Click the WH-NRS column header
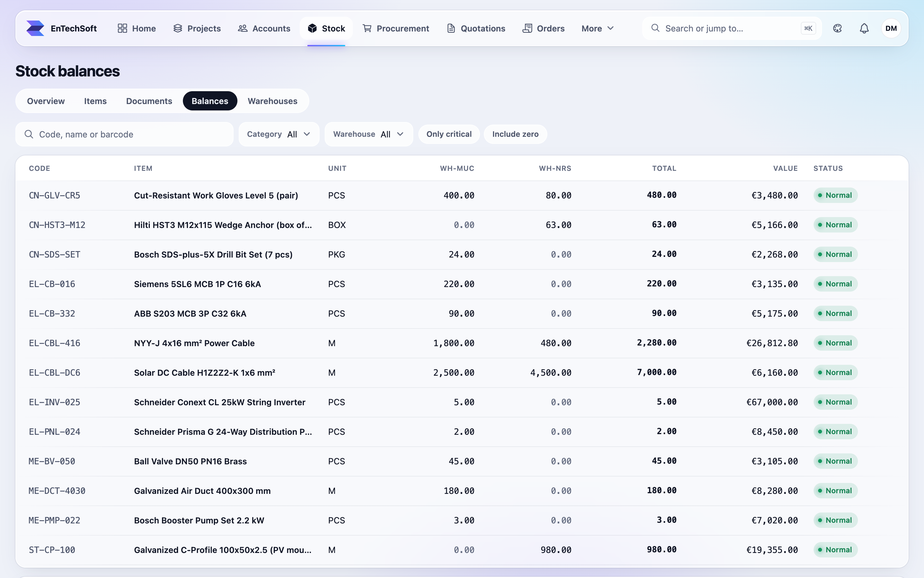This screenshot has height=578, width=924. [x=555, y=168]
